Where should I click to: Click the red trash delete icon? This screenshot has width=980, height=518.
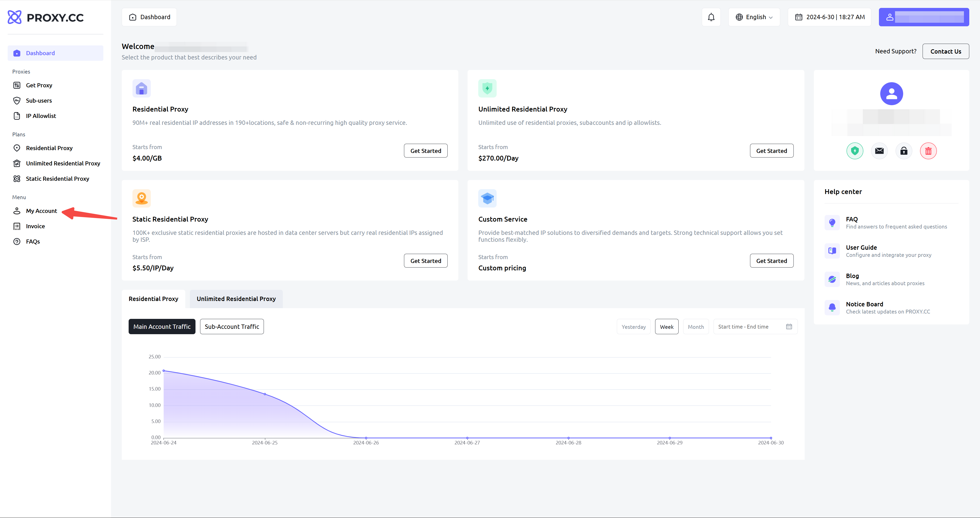tap(928, 151)
